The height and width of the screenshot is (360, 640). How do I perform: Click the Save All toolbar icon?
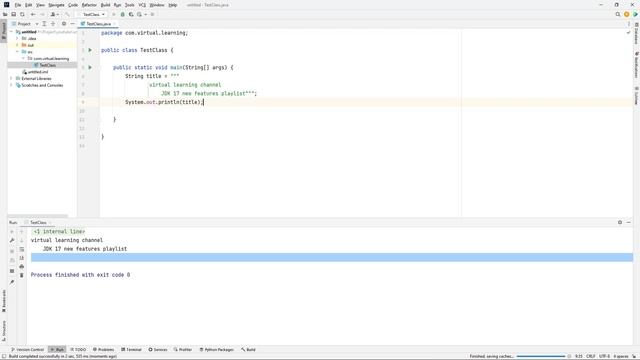[x=13, y=14]
